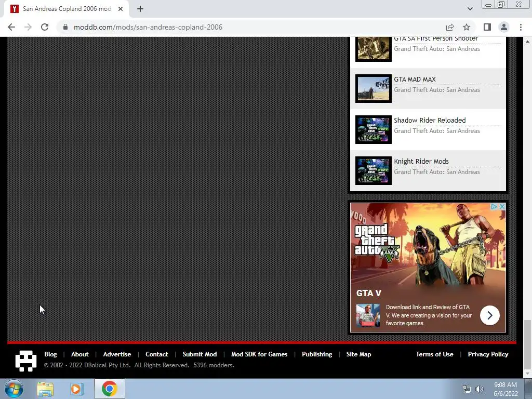Image resolution: width=532 pixels, height=399 pixels.
Task: Open the Terms of Use link
Action: tap(435, 354)
